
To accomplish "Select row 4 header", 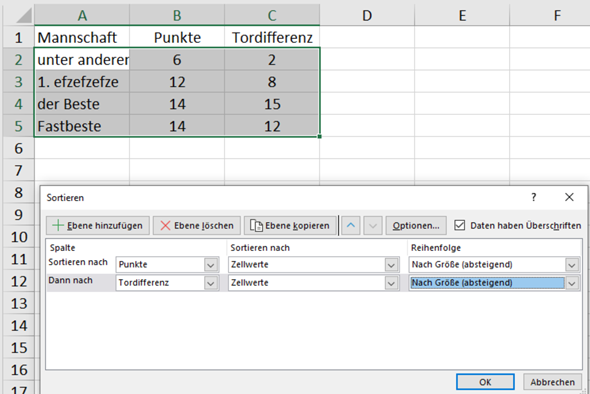I will (x=18, y=104).
